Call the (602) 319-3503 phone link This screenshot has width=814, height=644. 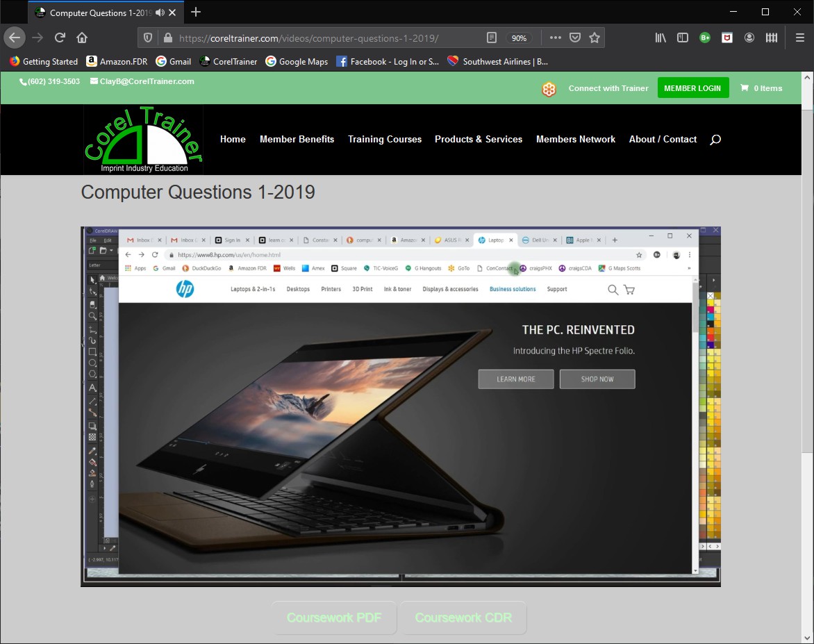(50, 81)
